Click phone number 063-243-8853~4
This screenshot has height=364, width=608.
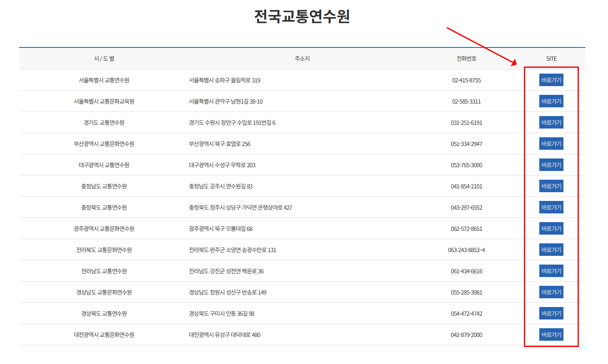pos(466,250)
